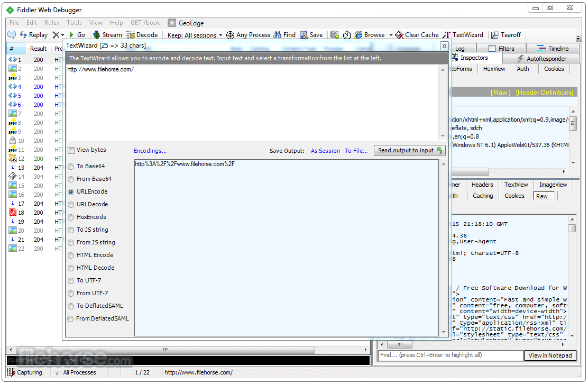
Task: Click the comment bubble toolbar icon
Action: (12, 35)
